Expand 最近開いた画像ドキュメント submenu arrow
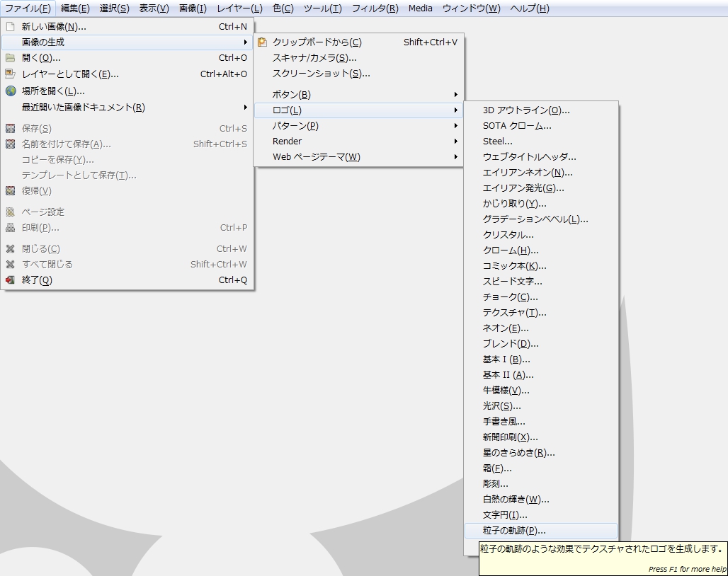Screen dimensions: 728x576 (x=245, y=107)
